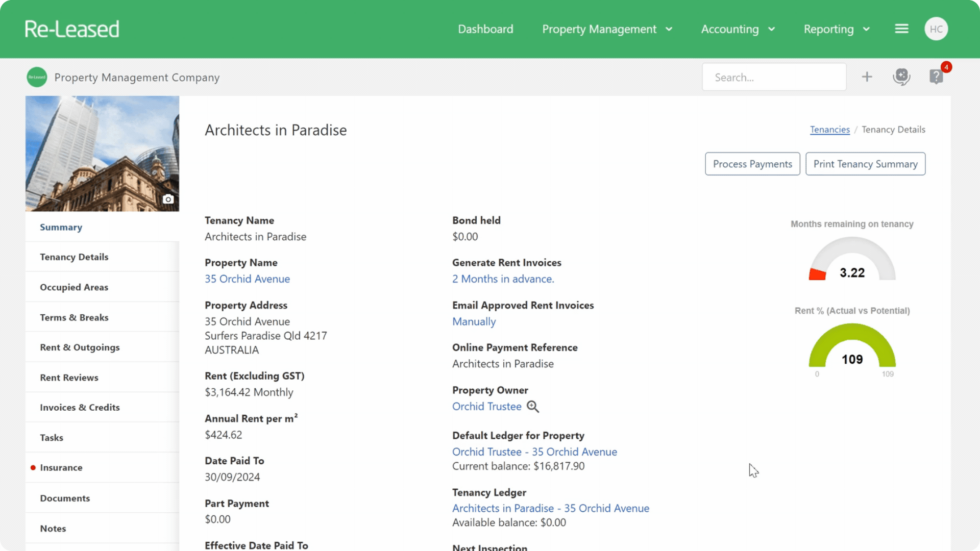Click the Months remaining on tenancy gauge
Screen dimensions: 980x551
coord(852,259)
